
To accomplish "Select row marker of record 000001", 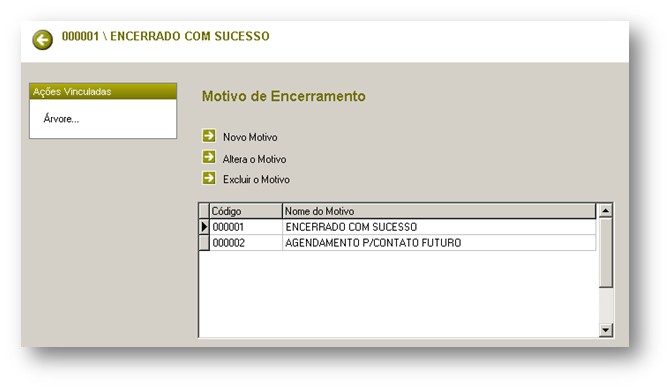I will 205,227.
